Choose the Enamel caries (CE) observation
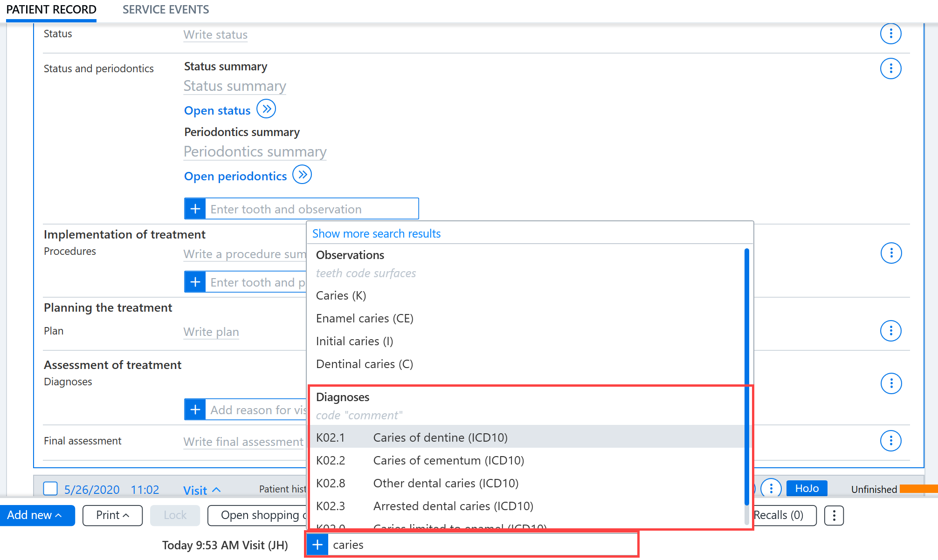 (x=365, y=318)
